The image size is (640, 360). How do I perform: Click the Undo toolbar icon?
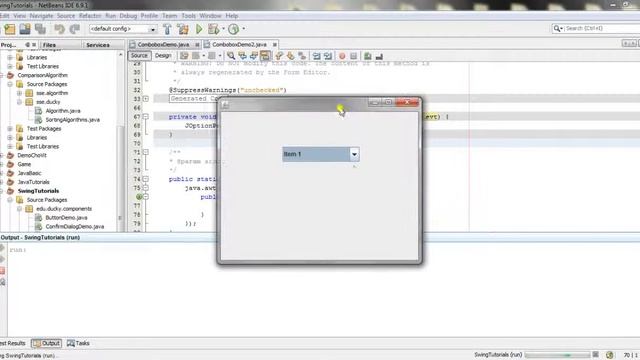(60, 29)
